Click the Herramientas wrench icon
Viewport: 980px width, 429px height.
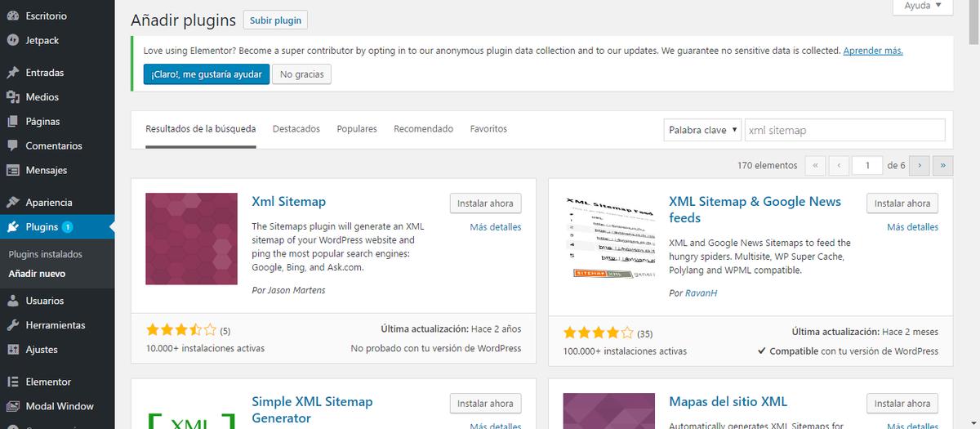12,325
